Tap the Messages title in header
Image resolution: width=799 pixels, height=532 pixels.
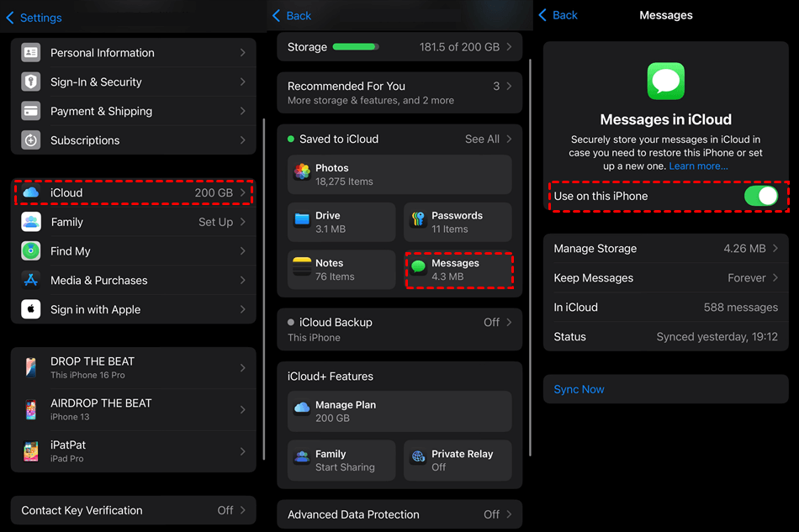665,15
